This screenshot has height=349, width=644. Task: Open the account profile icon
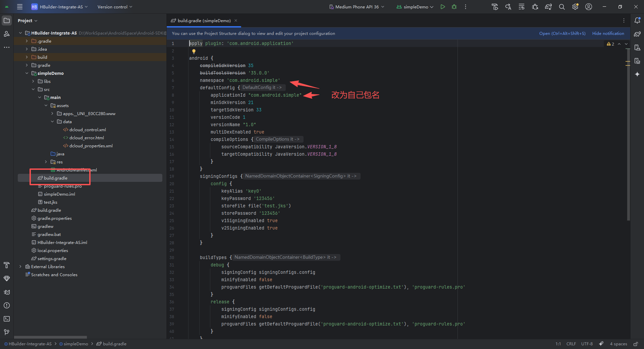(x=589, y=7)
